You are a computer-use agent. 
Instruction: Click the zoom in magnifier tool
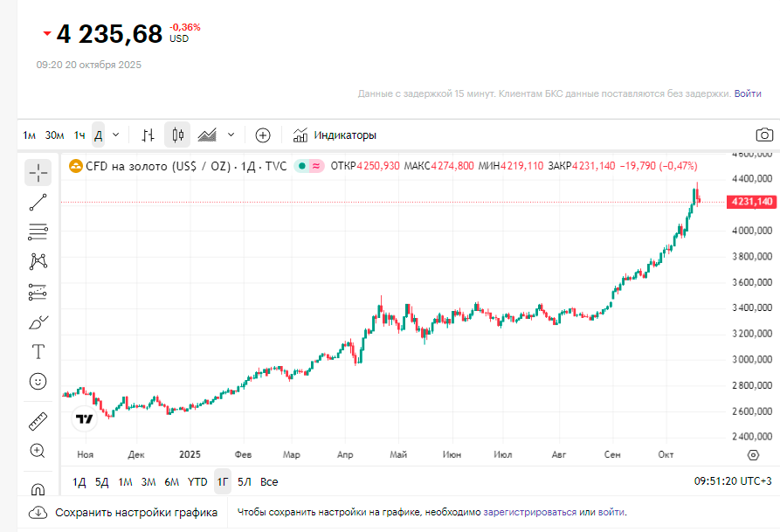point(38,451)
